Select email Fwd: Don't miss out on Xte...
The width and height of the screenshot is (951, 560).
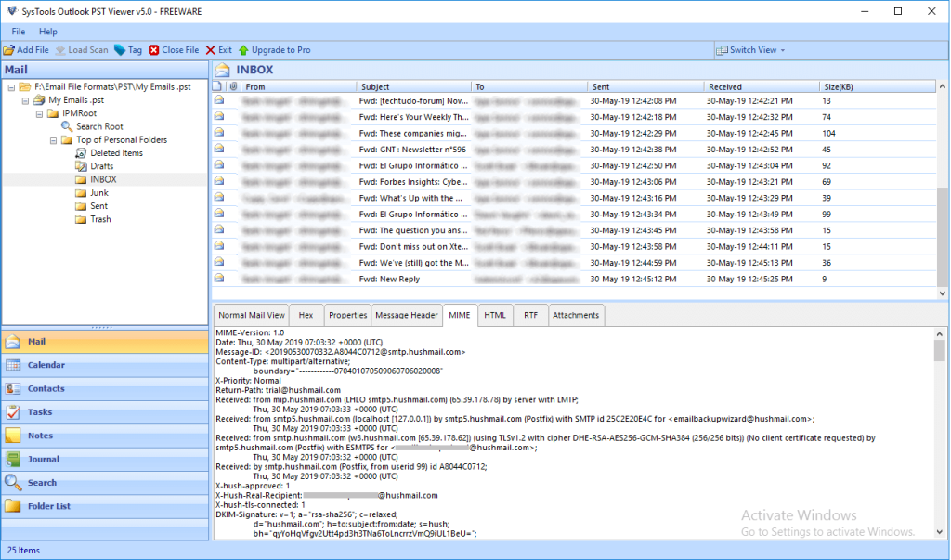[x=574, y=247]
